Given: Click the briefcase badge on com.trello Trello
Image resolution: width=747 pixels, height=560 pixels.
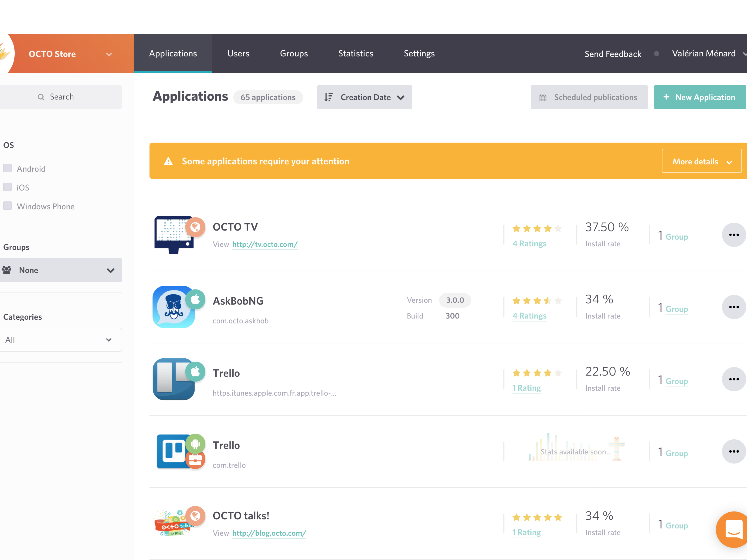Looking at the screenshot, I should [x=195, y=460].
